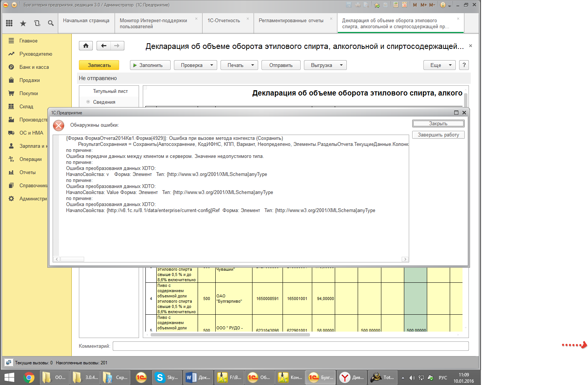Screen dimensions: 588x385
Task: Open the sections menu grid icon
Action: click(9, 23)
